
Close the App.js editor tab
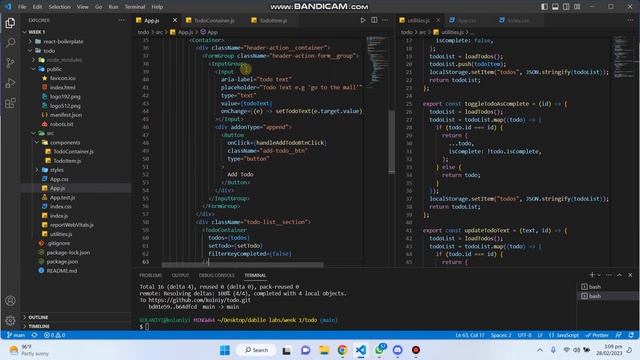click(175, 20)
